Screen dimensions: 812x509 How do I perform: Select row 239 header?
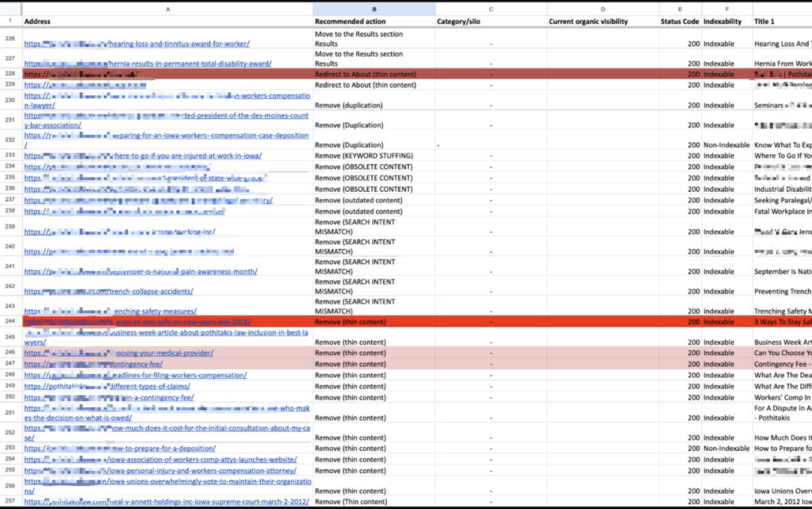tap(10, 227)
